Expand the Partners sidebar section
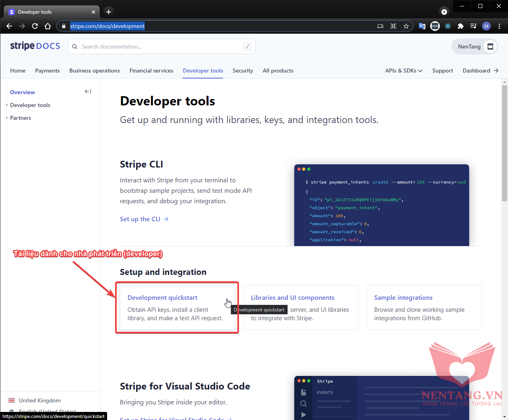The width and height of the screenshot is (508, 420). [x=20, y=118]
